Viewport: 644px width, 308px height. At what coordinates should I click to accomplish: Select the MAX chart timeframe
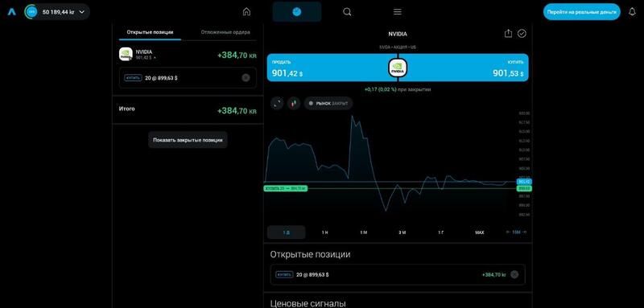479,232
